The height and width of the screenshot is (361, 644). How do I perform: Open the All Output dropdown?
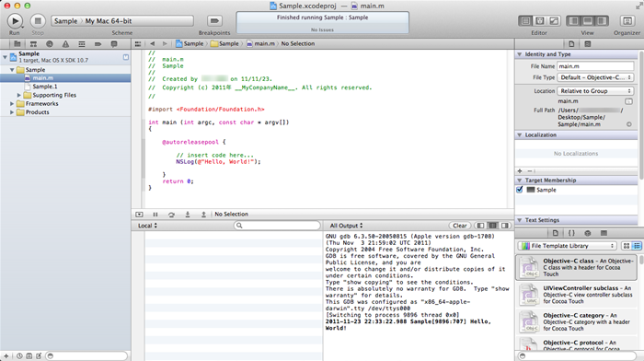(x=346, y=226)
